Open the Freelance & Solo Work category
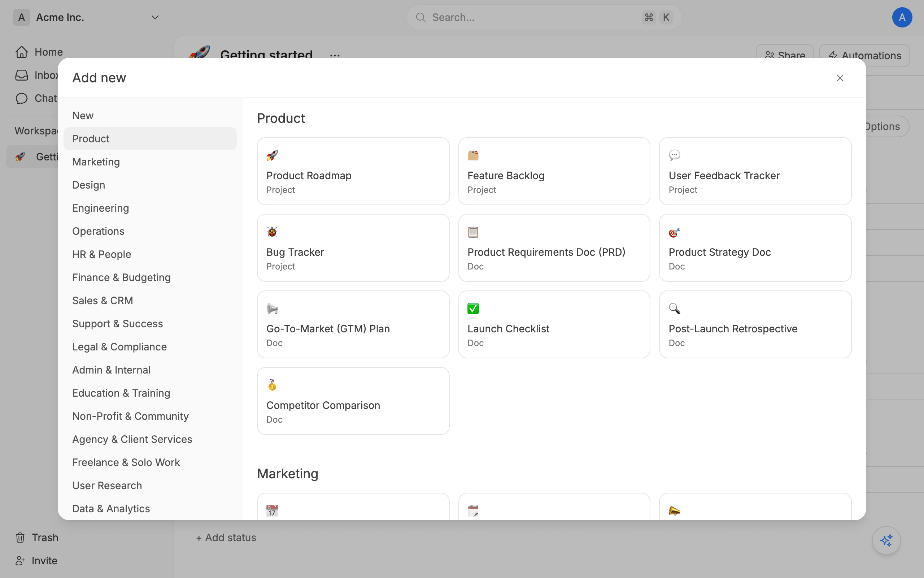Screen dimensions: 924x578 point(150,462)
